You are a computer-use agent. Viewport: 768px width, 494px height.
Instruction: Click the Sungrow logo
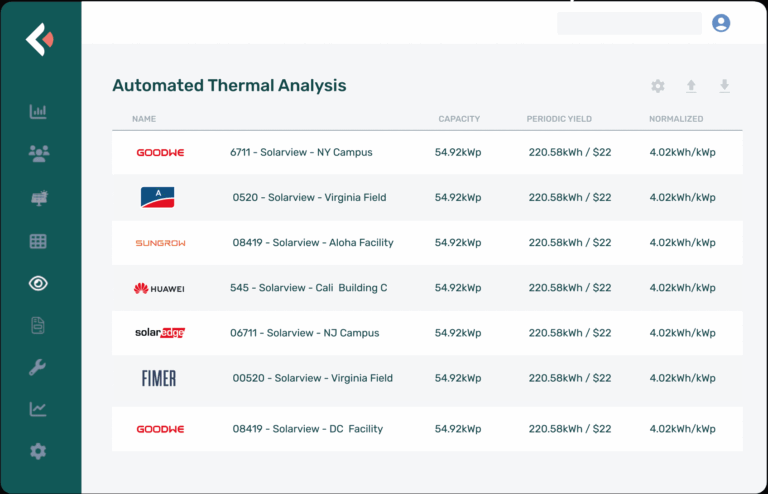(160, 243)
